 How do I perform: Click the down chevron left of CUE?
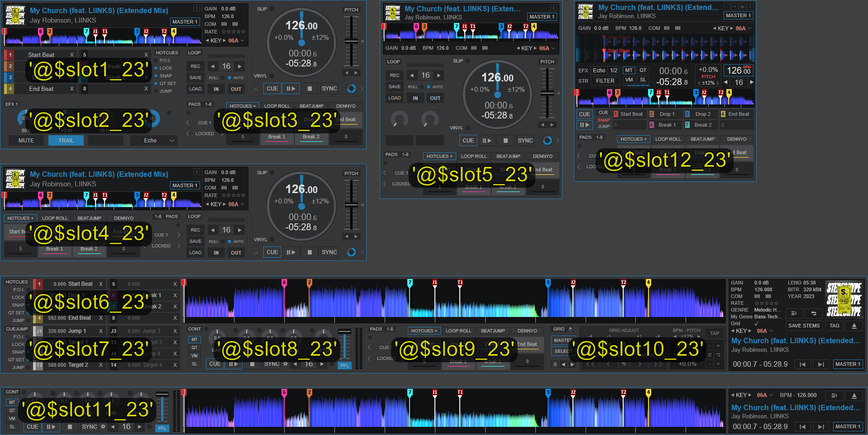[x=256, y=253]
